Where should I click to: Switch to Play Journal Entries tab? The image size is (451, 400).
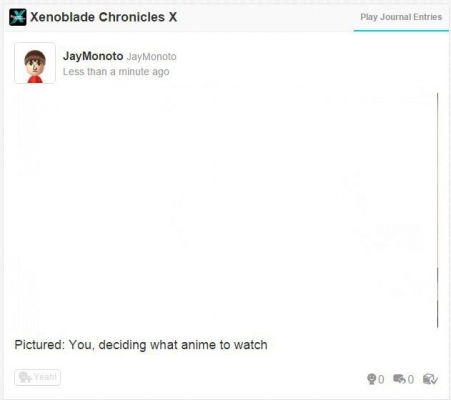click(401, 17)
